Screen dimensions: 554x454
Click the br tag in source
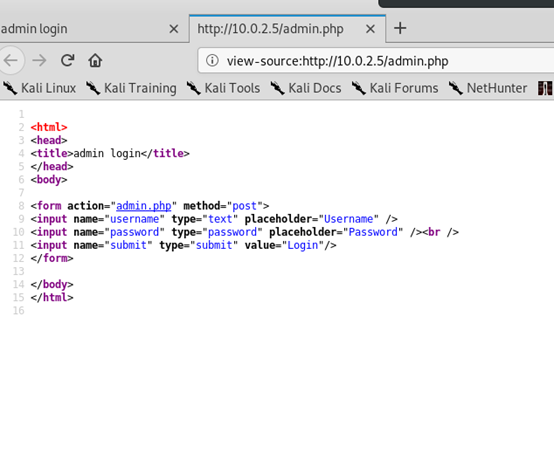(434, 232)
